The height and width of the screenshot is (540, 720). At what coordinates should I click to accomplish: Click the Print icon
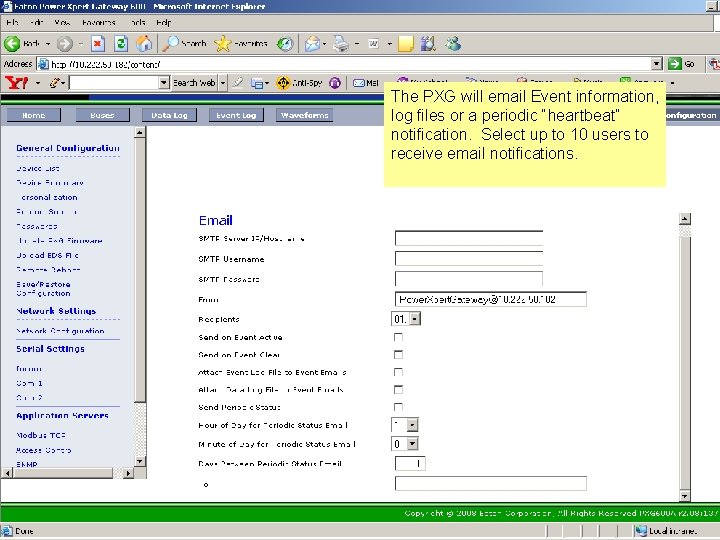[341, 44]
